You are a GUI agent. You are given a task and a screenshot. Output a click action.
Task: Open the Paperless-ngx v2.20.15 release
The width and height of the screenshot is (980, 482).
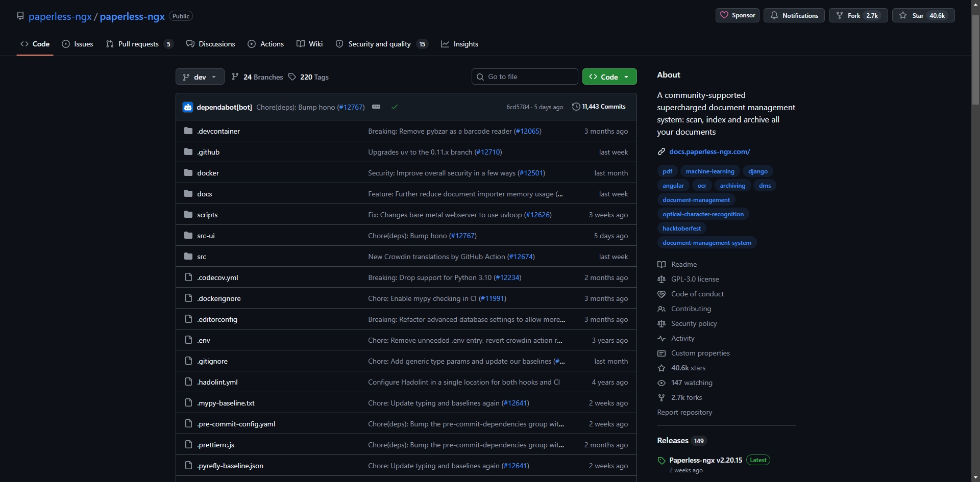coord(705,460)
